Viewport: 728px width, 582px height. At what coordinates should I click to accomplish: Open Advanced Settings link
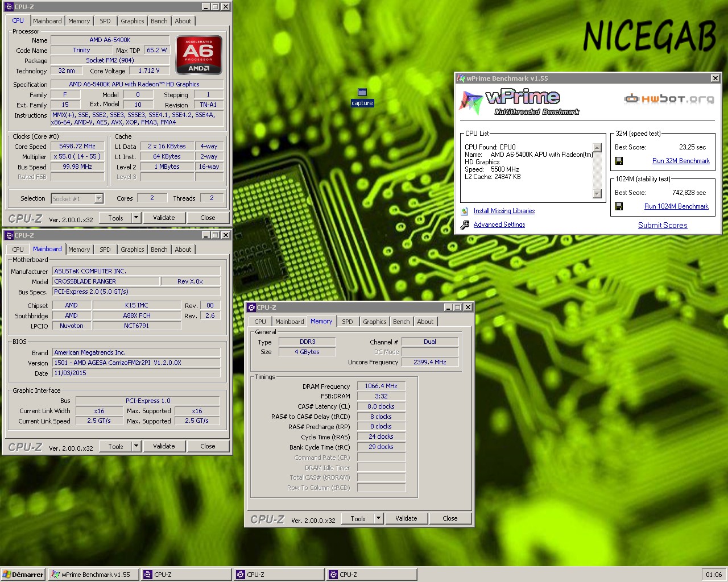(499, 225)
